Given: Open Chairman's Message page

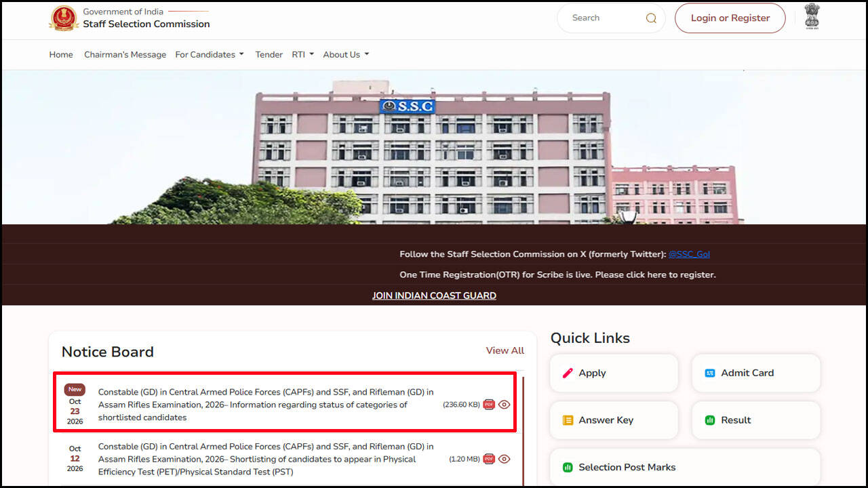Looking at the screenshot, I should [125, 55].
